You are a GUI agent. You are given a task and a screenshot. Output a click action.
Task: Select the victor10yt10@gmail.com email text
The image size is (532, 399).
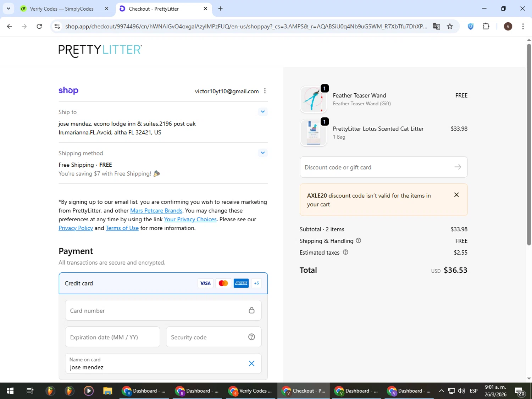pyautogui.click(x=227, y=91)
